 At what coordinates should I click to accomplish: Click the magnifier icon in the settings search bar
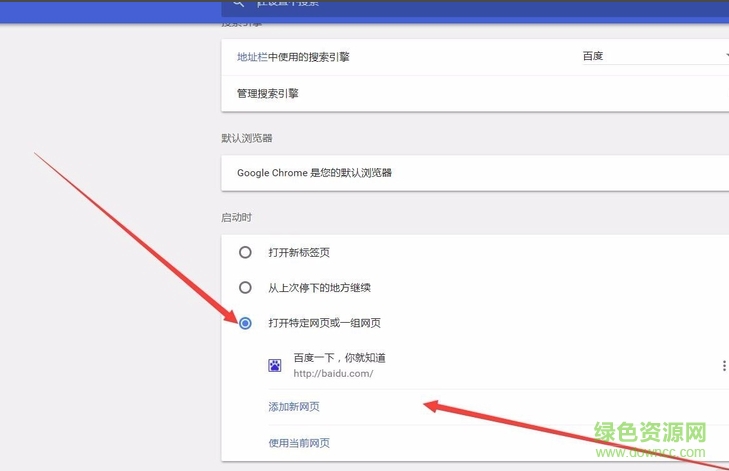click(x=238, y=5)
